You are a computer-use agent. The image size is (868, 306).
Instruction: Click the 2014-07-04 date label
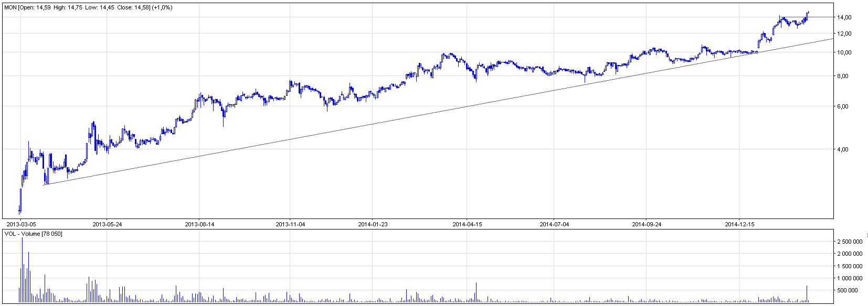tap(554, 224)
